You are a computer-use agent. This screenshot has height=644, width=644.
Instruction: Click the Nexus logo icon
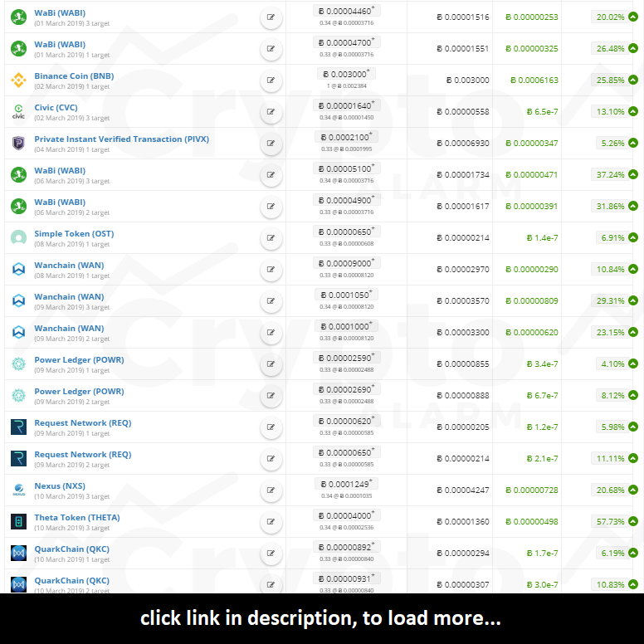pyautogui.click(x=18, y=490)
